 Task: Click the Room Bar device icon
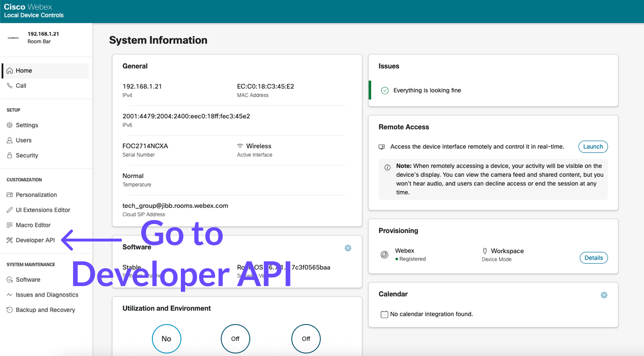click(13, 37)
